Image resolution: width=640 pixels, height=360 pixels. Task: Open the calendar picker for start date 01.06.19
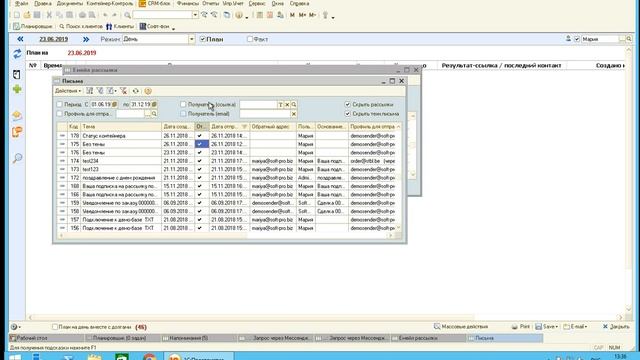[115, 104]
